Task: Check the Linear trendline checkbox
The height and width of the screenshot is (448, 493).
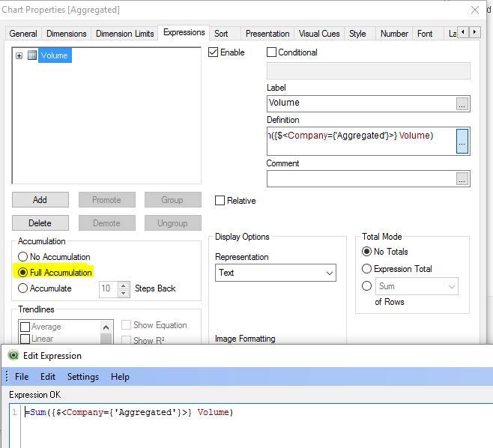Action: (25, 339)
